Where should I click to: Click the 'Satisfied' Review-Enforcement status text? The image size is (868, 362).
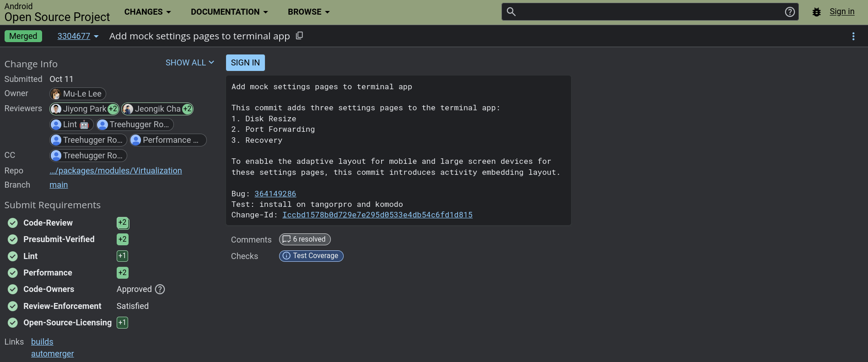[x=133, y=306]
